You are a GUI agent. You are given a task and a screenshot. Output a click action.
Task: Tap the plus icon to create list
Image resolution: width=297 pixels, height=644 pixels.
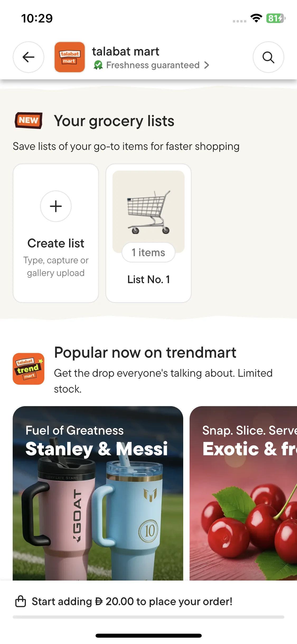56,206
